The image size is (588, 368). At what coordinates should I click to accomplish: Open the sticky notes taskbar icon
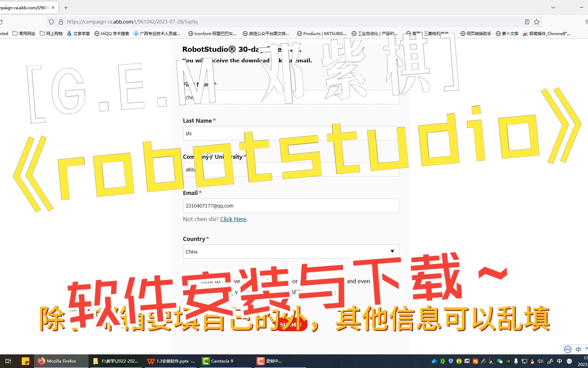point(26,361)
